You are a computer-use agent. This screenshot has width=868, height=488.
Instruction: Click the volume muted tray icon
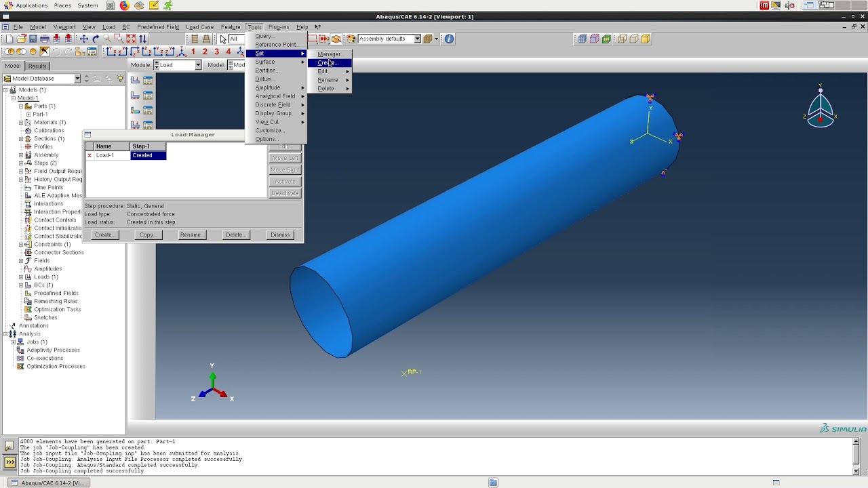coord(790,5)
